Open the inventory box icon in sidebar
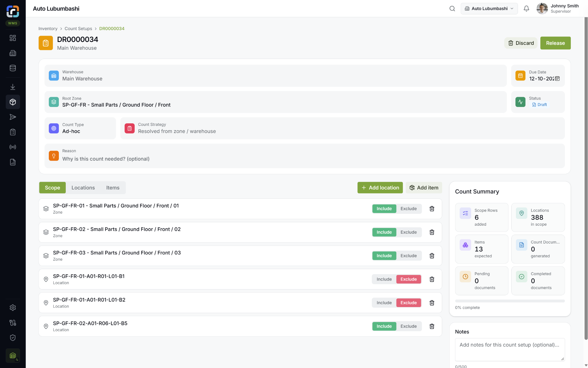 click(x=13, y=102)
